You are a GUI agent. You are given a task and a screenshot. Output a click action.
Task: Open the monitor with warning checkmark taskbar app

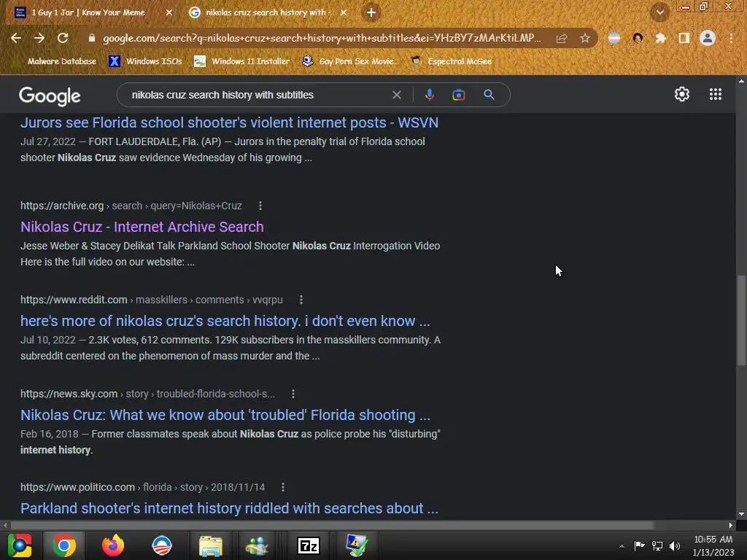point(357,545)
